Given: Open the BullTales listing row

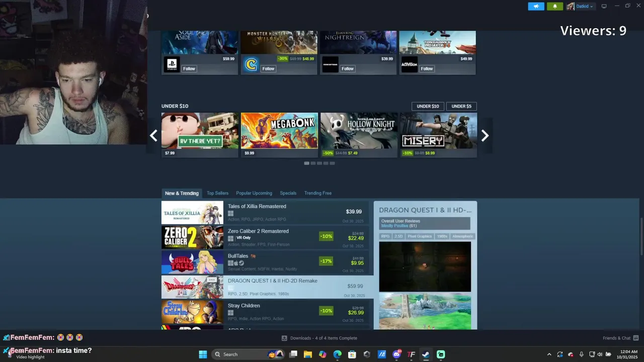Looking at the screenshot, I should click(x=265, y=262).
